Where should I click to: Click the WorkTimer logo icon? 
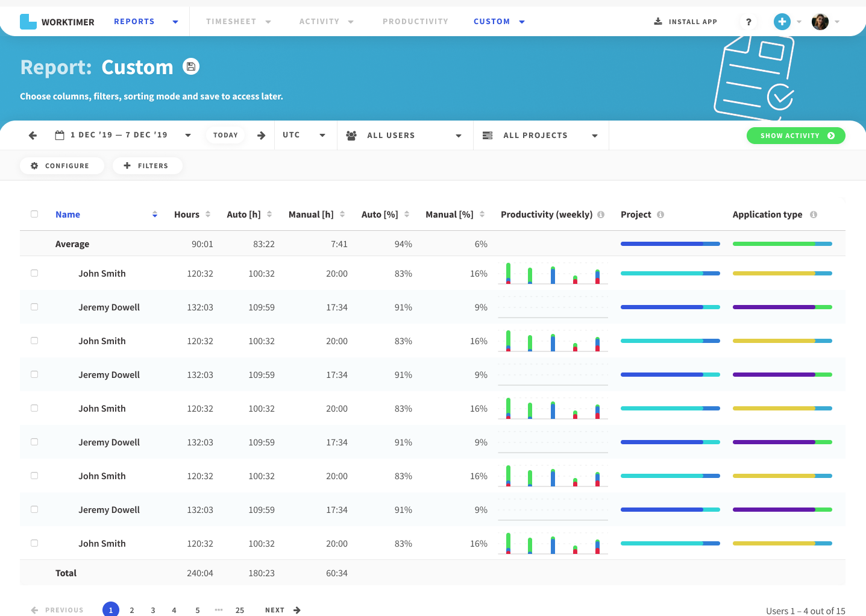click(x=28, y=22)
